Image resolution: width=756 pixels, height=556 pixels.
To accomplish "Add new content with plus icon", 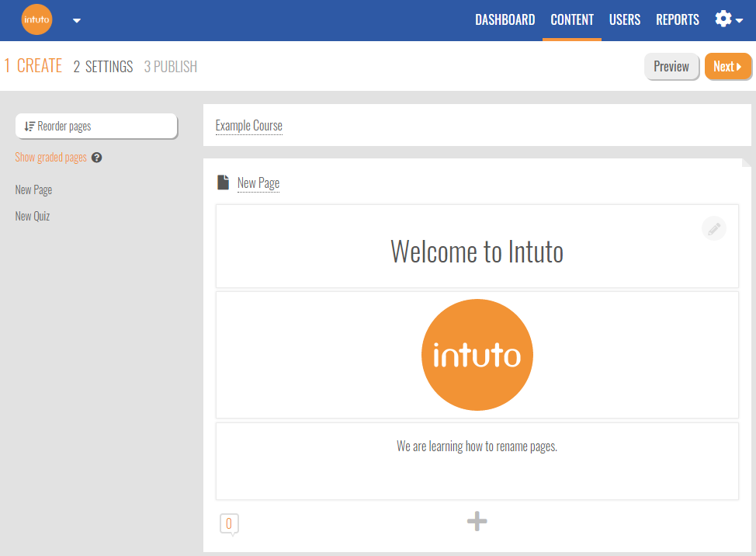I will point(477,522).
